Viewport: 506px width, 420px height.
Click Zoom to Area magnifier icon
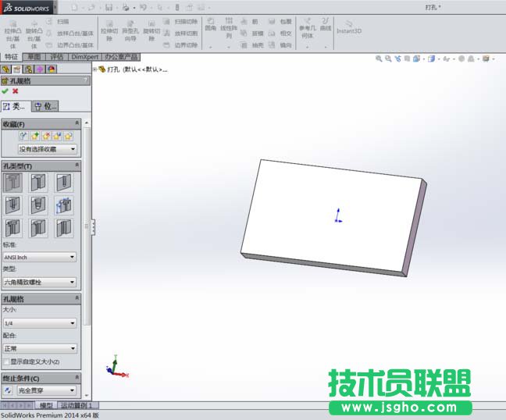pyautogui.click(x=388, y=59)
